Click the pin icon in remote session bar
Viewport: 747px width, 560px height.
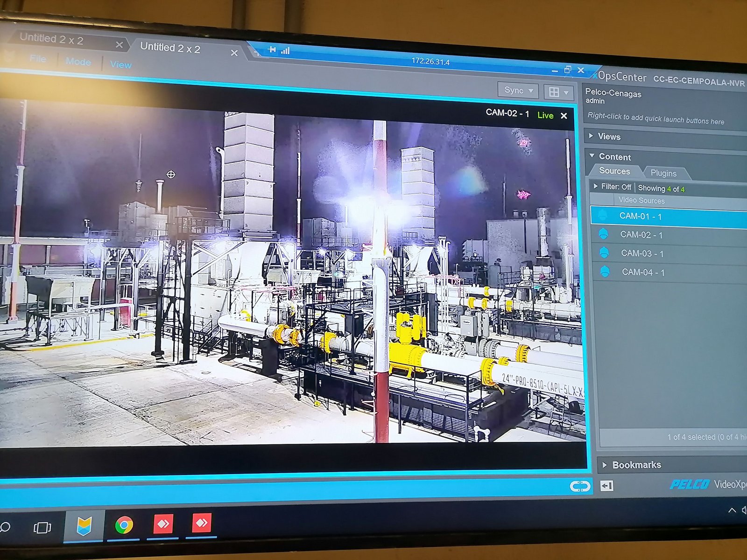(x=272, y=49)
